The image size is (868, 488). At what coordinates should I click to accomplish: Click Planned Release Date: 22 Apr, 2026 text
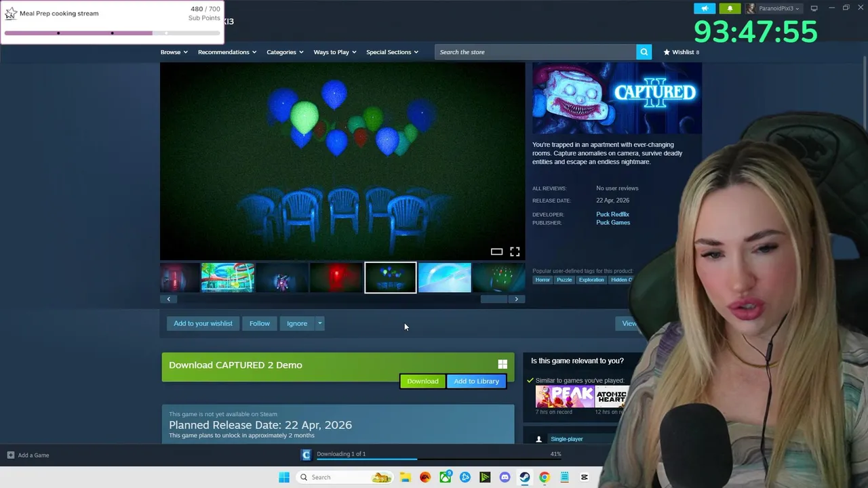point(260,425)
